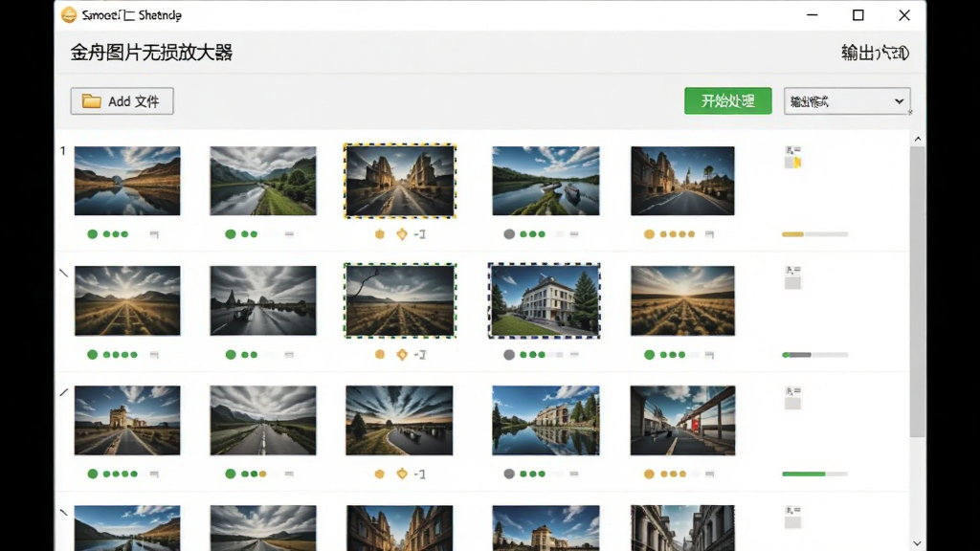Open the 输出 settings link at top right
The image size is (980, 551).
pyautogui.click(x=875, y=53)
